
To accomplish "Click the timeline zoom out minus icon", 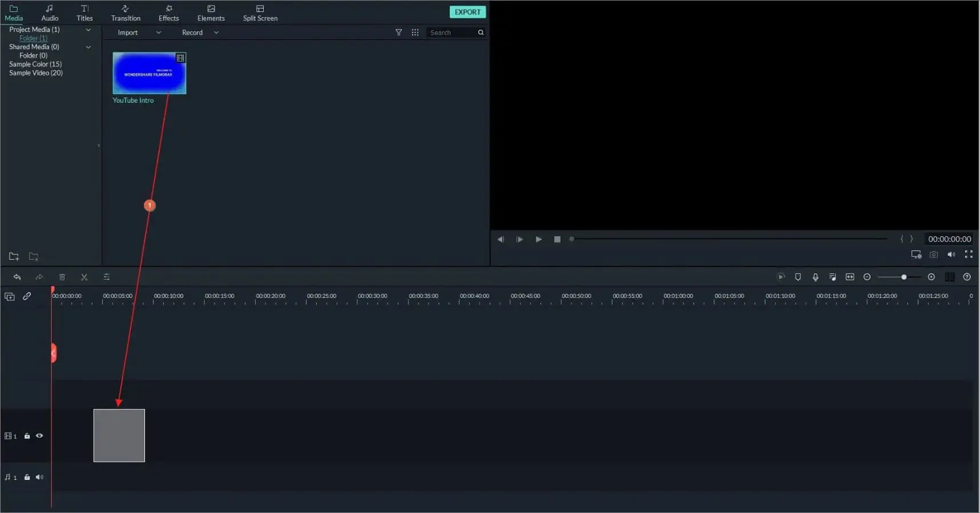I will [867, 277].
